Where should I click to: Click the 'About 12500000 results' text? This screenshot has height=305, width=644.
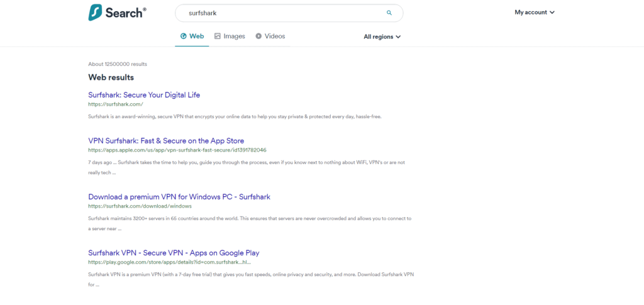tap(118, 64)
